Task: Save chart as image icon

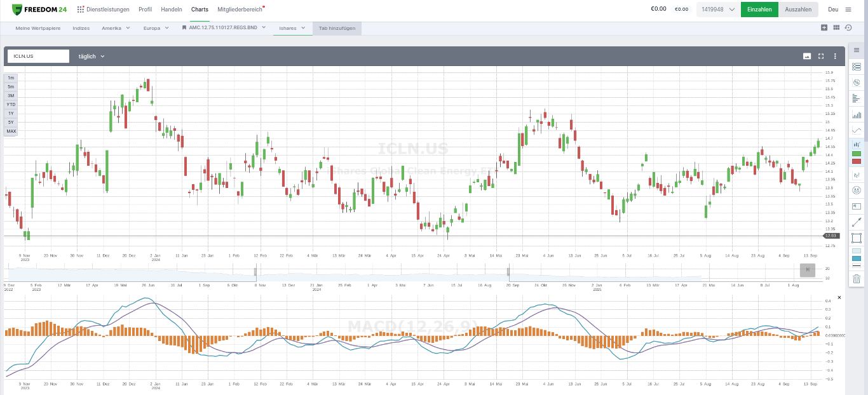Action: (x=807, y=56)
